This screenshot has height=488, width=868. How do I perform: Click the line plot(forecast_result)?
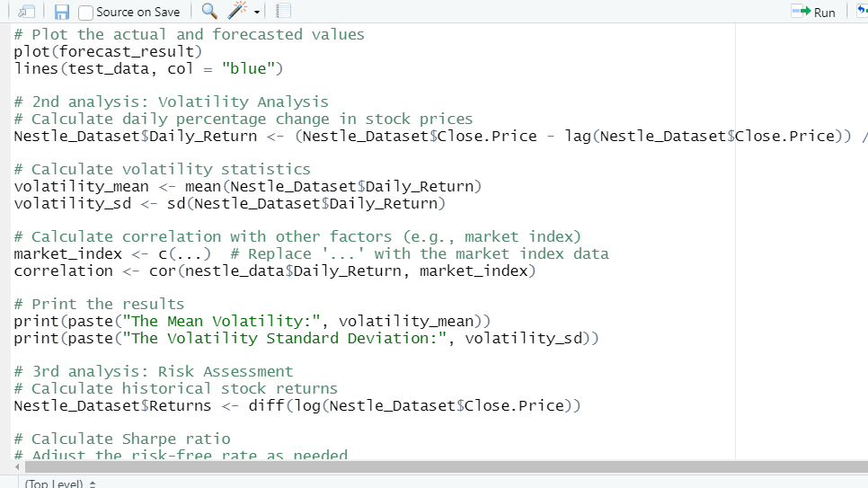pos(108,51)
